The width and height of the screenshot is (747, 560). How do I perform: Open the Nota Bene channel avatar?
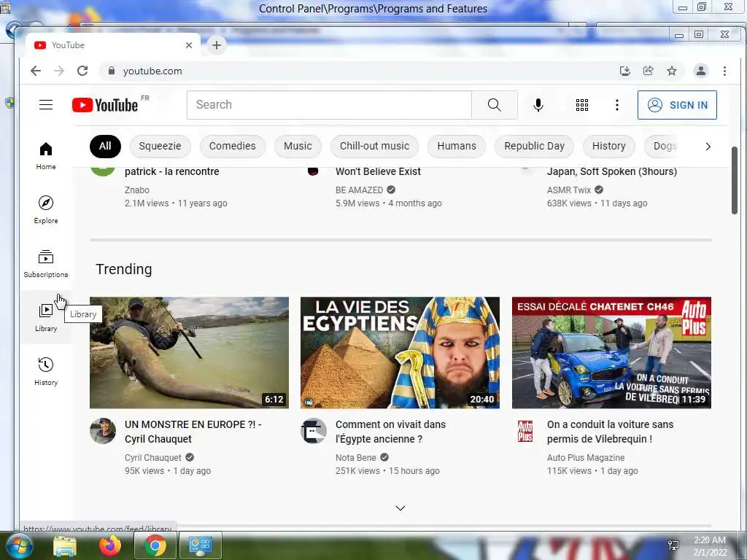pyautogui.click(x=314, y=431)
